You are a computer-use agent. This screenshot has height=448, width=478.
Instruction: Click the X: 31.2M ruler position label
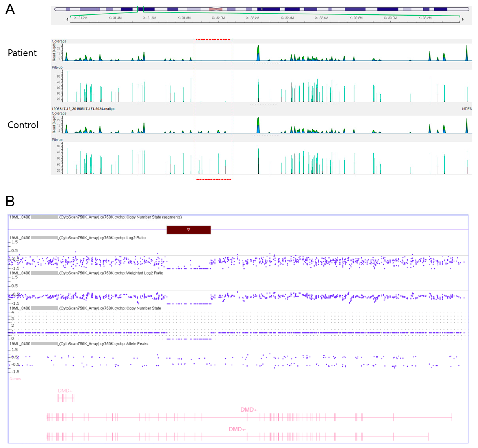pyautogui.click(x=81, y=18)
